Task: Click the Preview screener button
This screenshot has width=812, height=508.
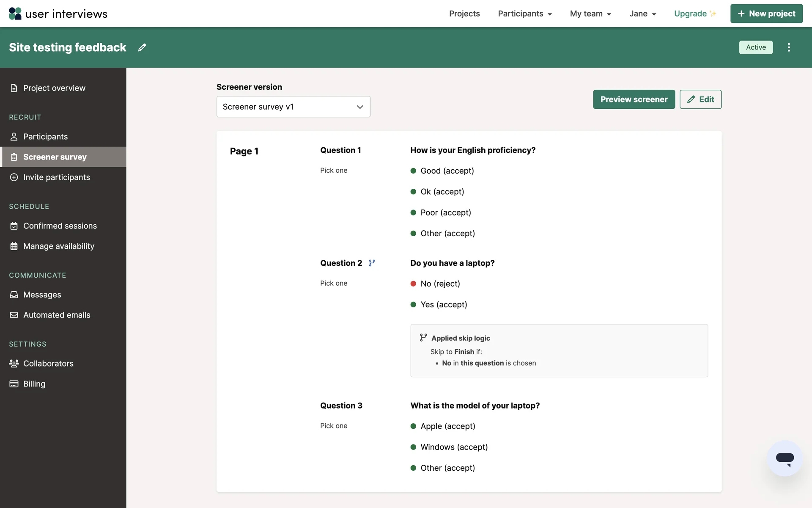Action: tap(634, 99)
